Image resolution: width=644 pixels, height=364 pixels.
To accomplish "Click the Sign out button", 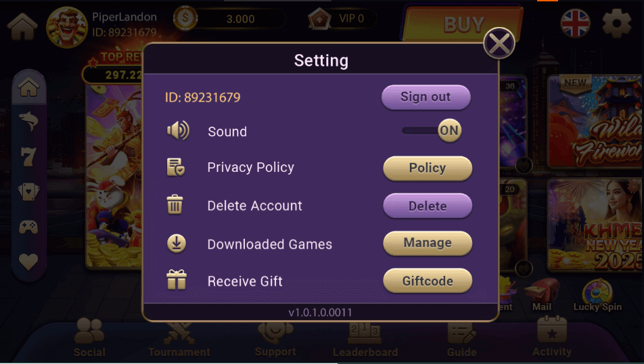I will point(425,97).
